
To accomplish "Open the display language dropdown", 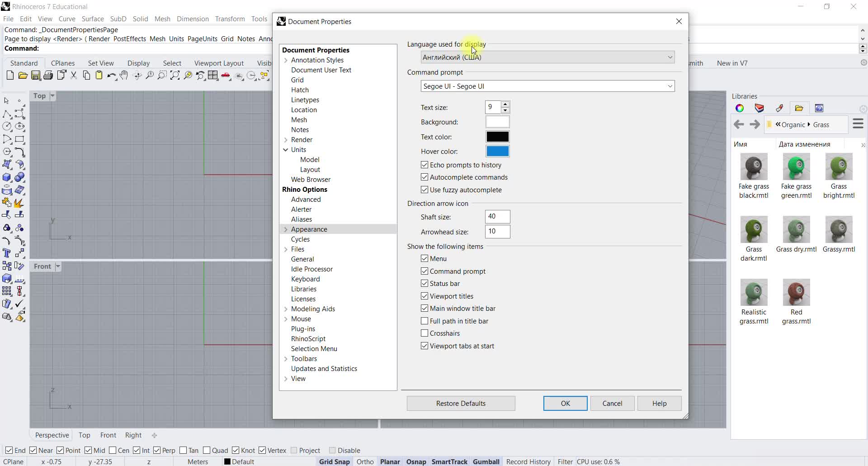I will click(x=547, y=57).
